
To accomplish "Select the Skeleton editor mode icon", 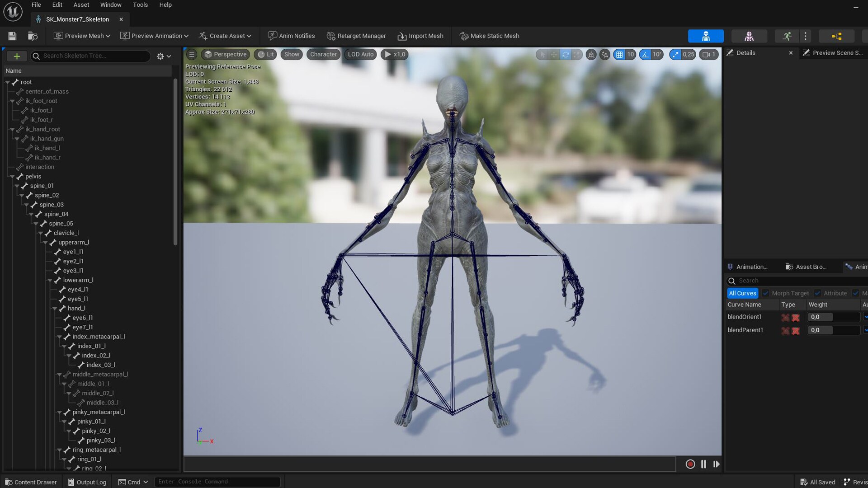I will (x=707, y=36).
